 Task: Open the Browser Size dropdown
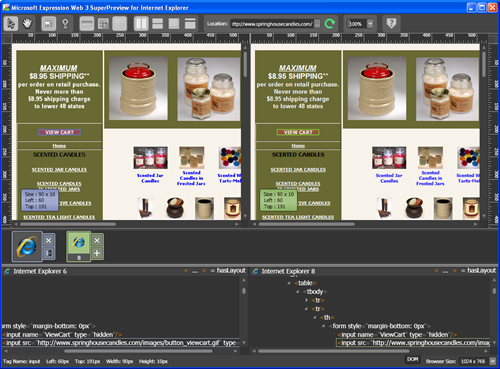coord(493,361)
